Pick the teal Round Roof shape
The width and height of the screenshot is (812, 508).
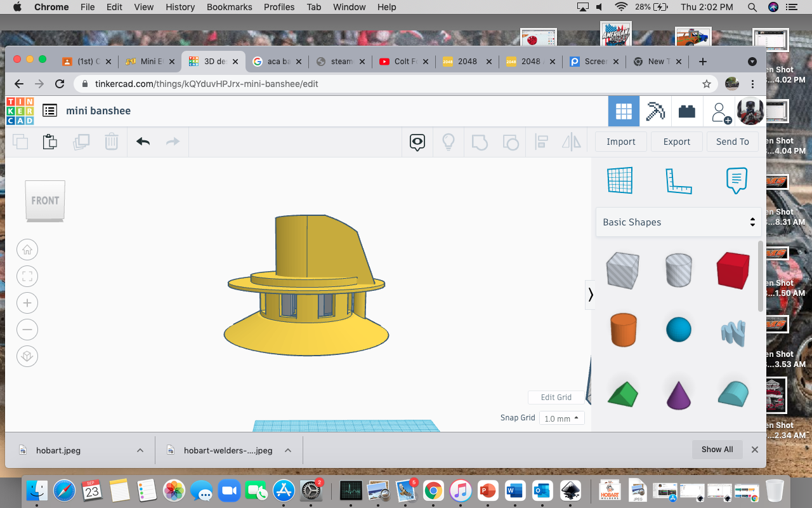click(x=733, y=394)
